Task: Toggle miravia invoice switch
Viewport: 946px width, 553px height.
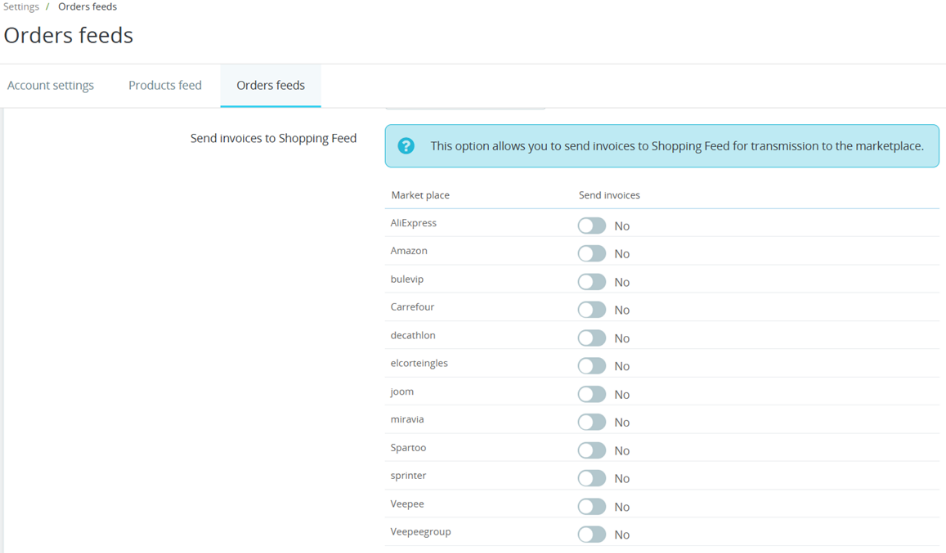Action: coord(591,422)
